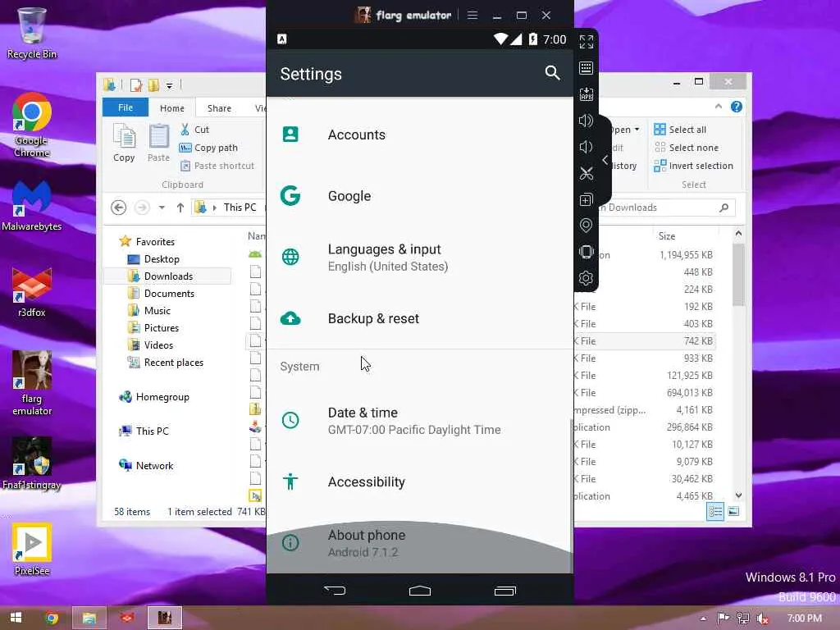Viewport: 840px width, 630px height.
Task: Select Documents in navigation pane
Action: pyautogui.click(x=162, y=294)
